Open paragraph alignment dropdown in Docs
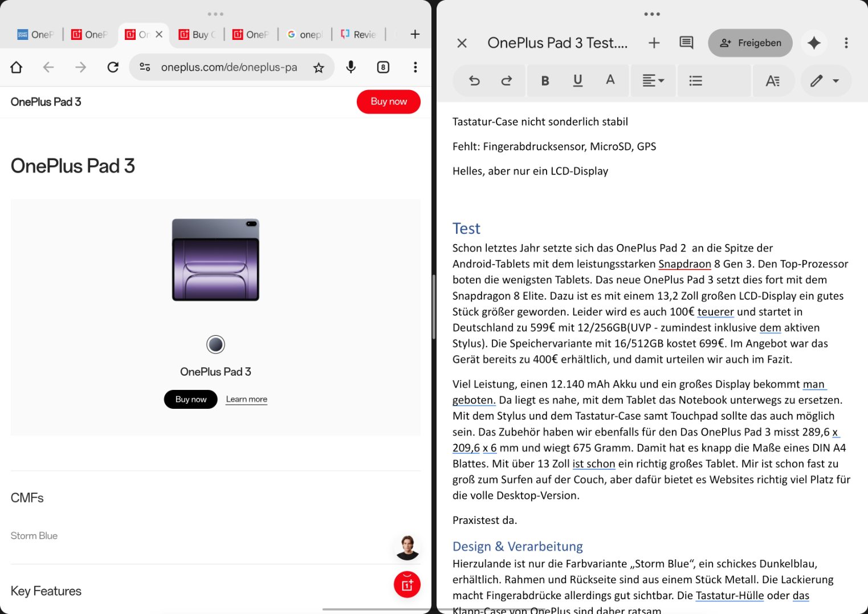Screen dimensions: 868x614 pyautogui.click(x=653, y=80)
